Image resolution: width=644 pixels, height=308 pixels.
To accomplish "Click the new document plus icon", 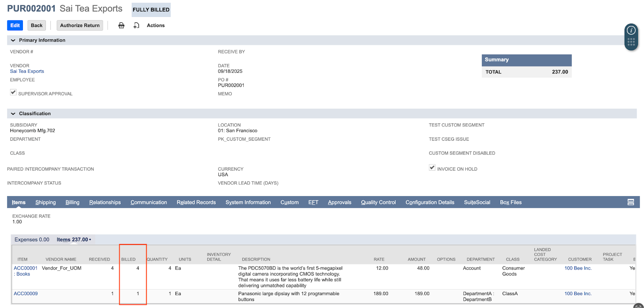I will click(136, 25).
